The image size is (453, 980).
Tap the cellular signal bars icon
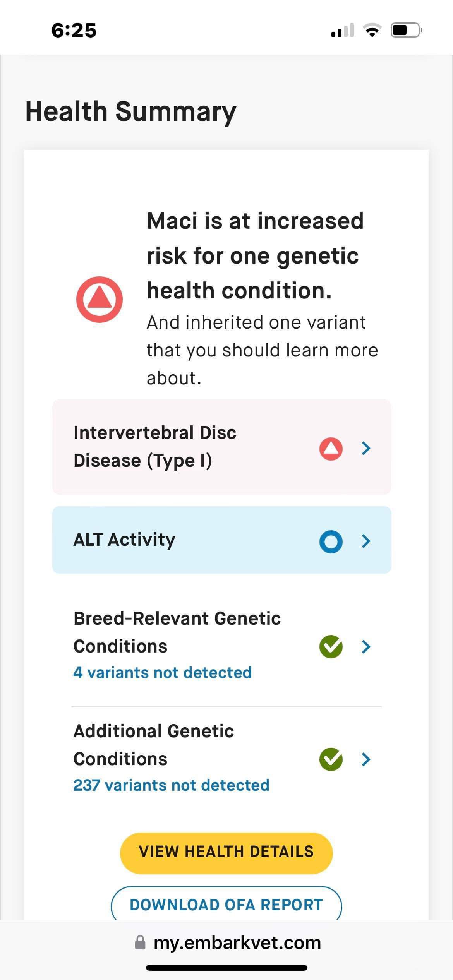click(x=343, y=30)
